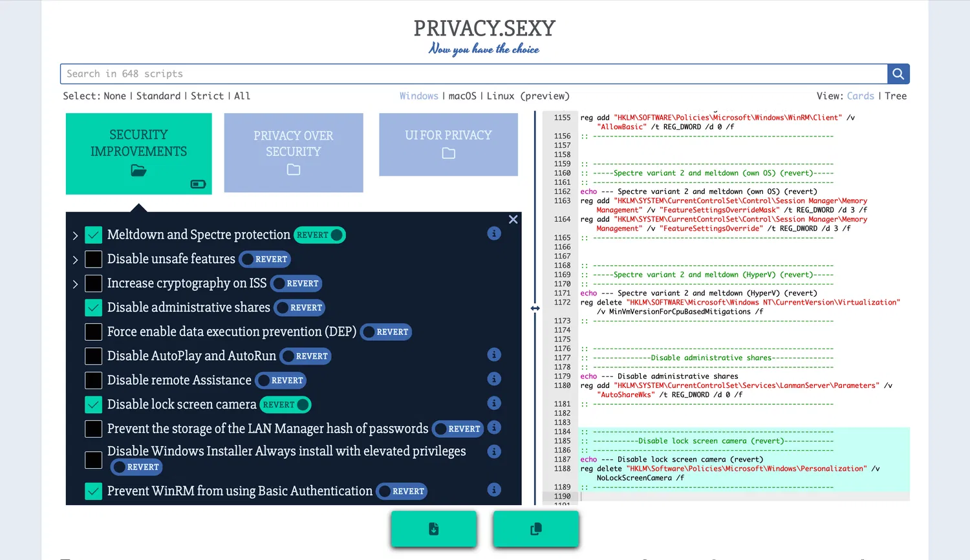Focus the Search in 648 scripts field

pos(474,74)
